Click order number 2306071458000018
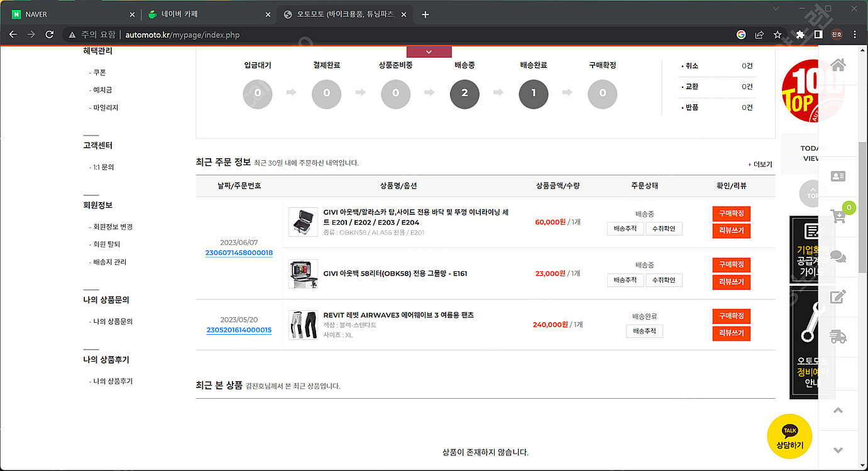This screenshot has width=868, height=471. point(239,253)
